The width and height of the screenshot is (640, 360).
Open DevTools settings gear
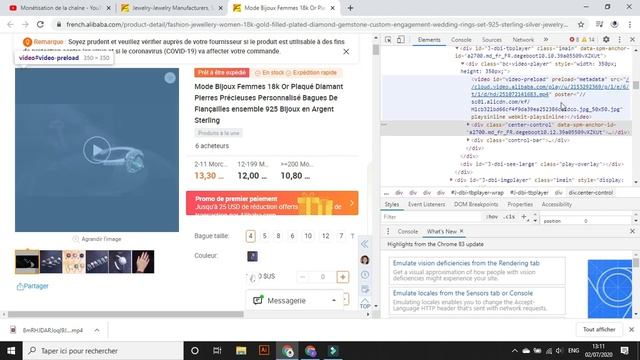606,40
